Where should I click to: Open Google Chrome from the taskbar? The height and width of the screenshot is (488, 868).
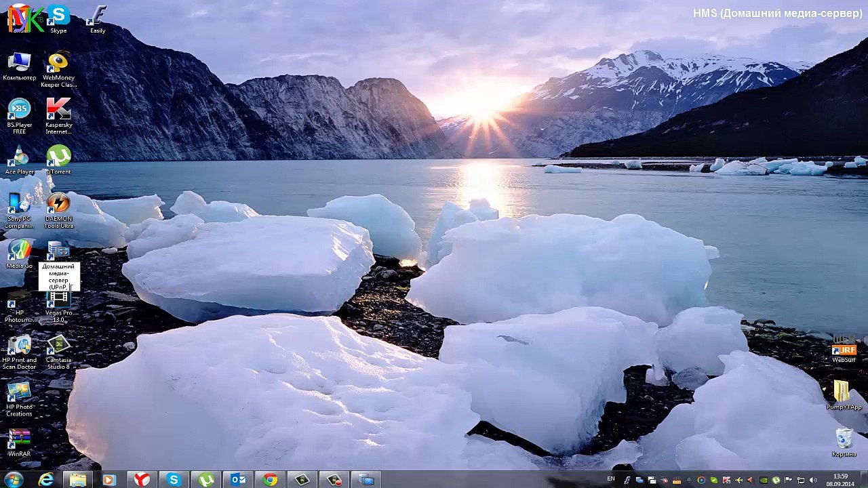point(270,479)
